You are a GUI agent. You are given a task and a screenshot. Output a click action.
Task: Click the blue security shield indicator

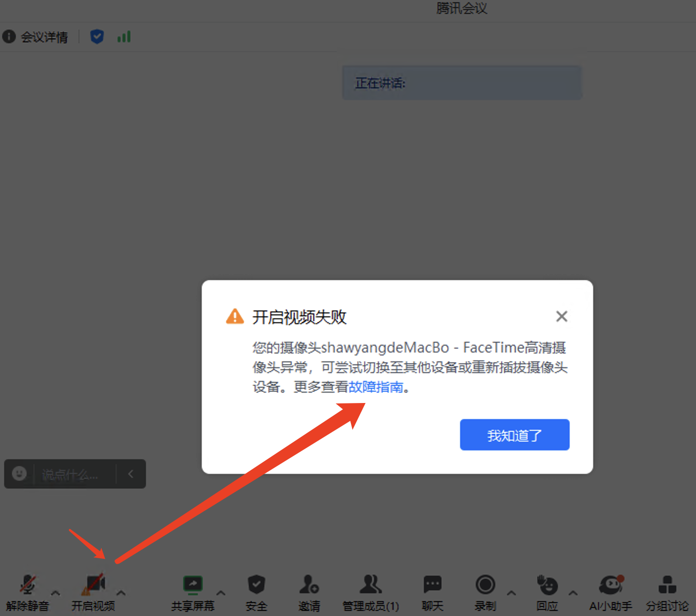97,37
